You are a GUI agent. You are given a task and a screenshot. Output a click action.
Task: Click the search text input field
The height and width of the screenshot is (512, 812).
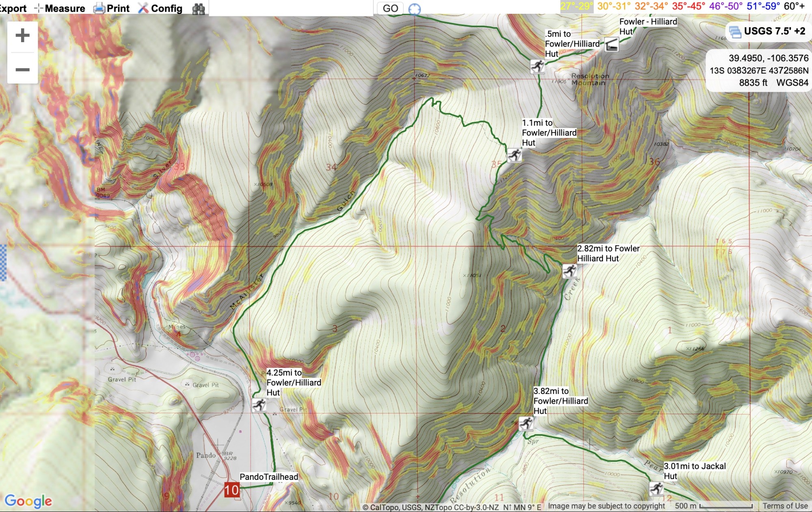pyautogui.click(x=291, y=8)
